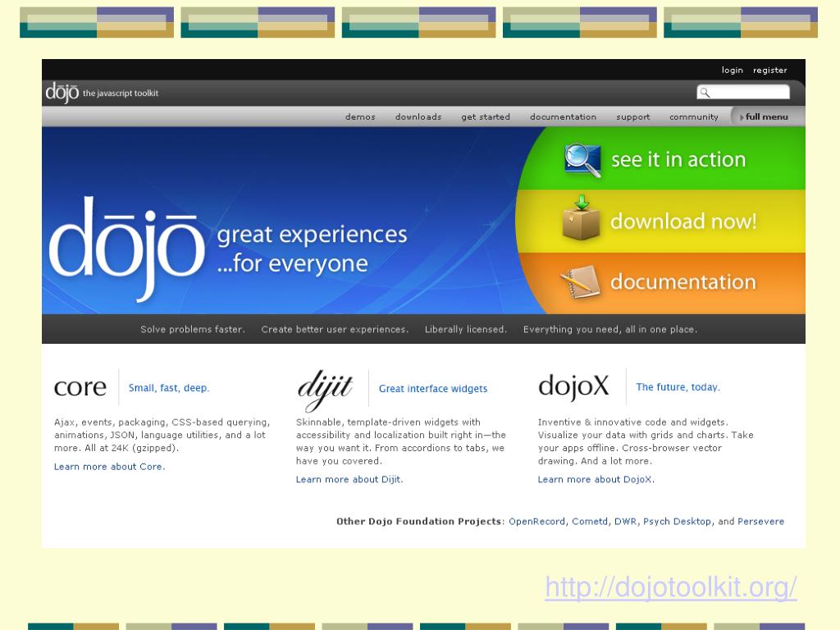This screenshot has width=840, height=630.
Task: Open the http://dojotoolkit.org/ URL link
Action: pyautogui.click(x=671, y=587)
